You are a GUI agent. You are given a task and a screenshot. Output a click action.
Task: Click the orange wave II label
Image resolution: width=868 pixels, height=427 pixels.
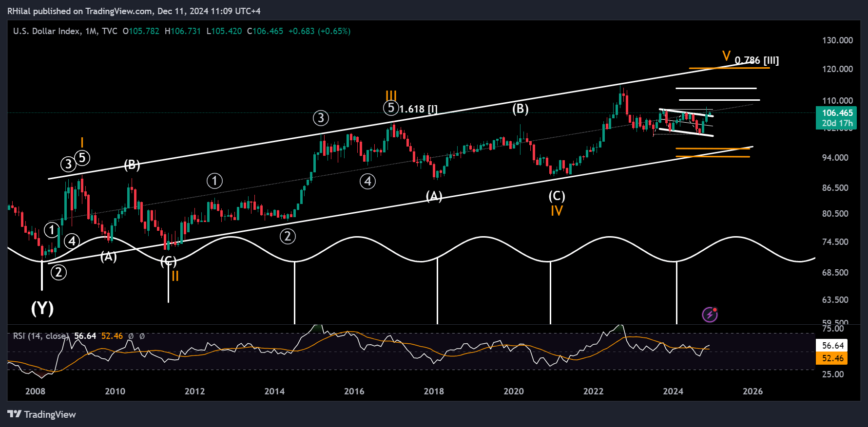(175, 276)
